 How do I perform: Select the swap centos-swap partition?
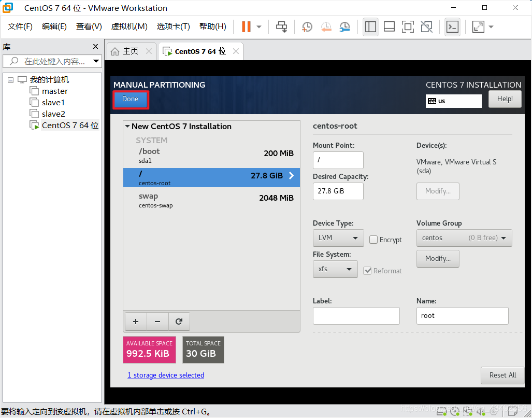pyautogui.click(x=211, y=200)
